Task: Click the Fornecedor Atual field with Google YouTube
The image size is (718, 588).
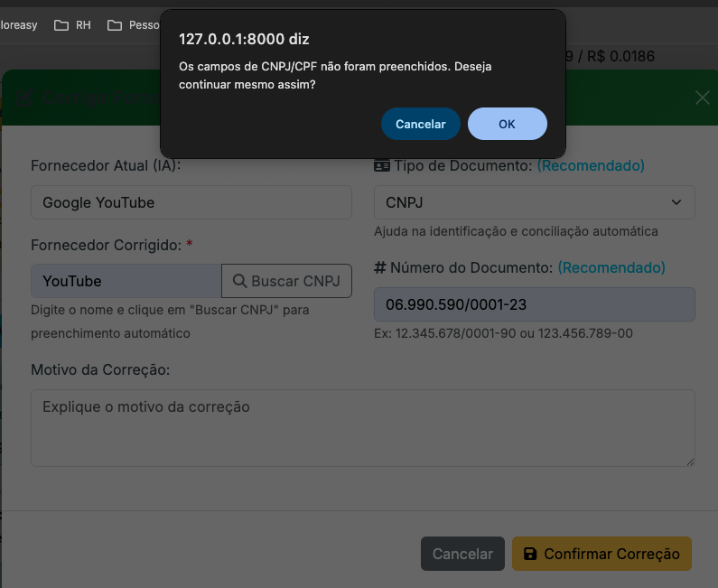Action: click(x=191, y=202)
